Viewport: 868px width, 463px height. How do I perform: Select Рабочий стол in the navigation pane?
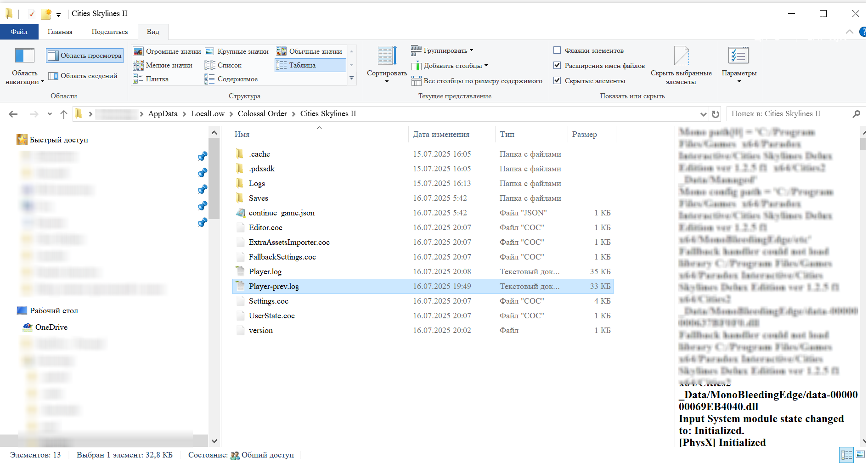click(x=54, y=311)
